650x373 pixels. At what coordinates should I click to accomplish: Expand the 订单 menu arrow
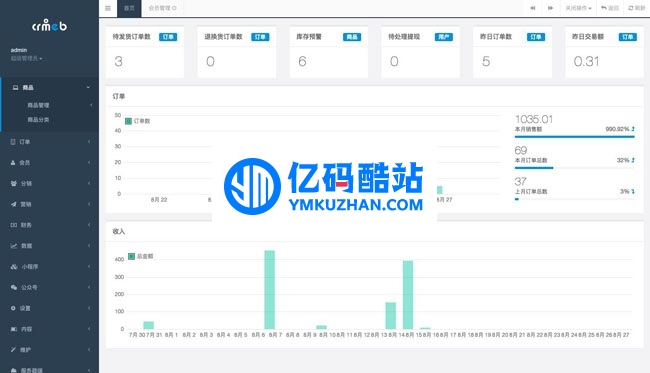click(x=89, y=142)
